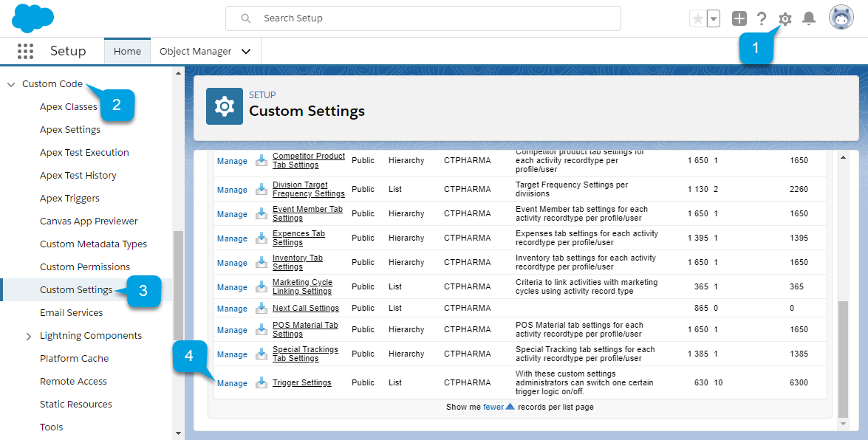Open the Inventory Tab Settings link
Image resolution: width=868 pixels, height=440 pixels.
tap(297, 262)
